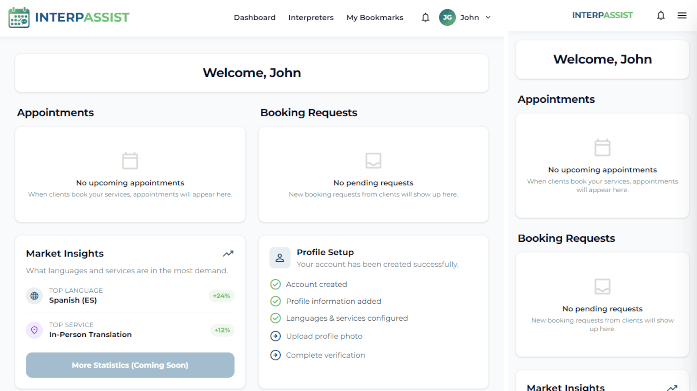Click the +12% growth badge
This screenshot has width=697, height=391.
pyautogui.click(x=222, y=330)
